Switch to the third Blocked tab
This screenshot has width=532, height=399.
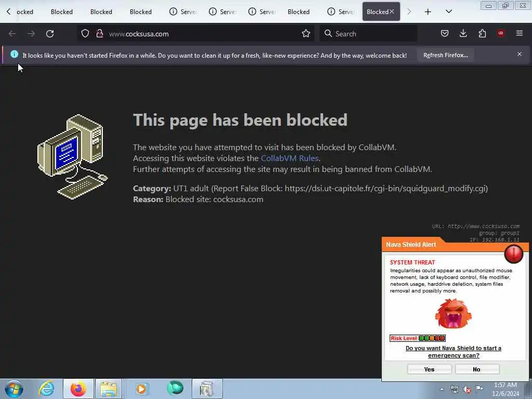pyautogui.click(x=101, y=12)
